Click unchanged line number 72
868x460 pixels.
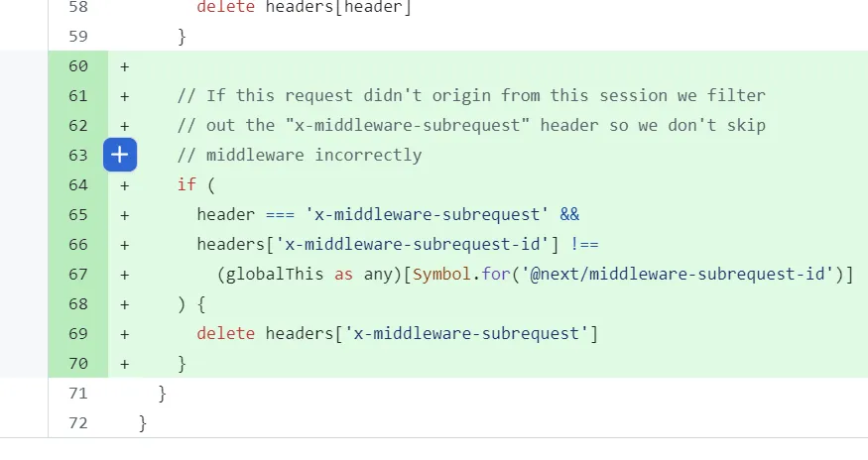point(78,423)
